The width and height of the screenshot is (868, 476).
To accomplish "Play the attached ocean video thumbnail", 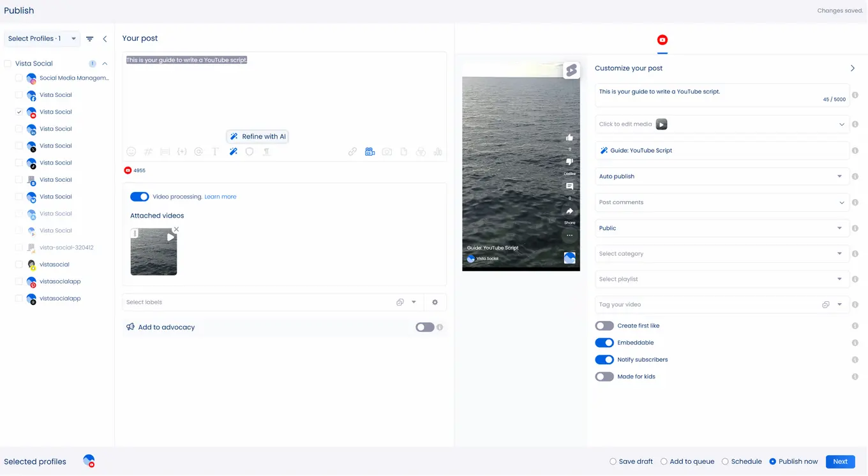I will coord(170,237).
